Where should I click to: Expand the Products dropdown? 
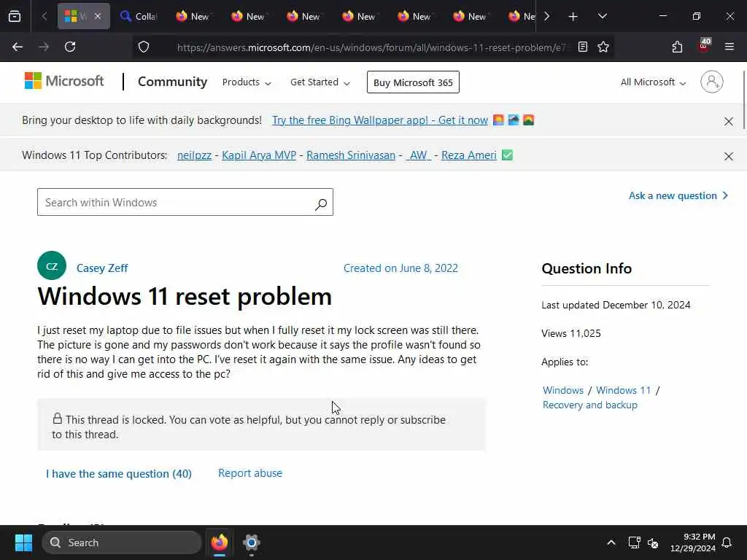pyautogui.click(x=247, y=82)
